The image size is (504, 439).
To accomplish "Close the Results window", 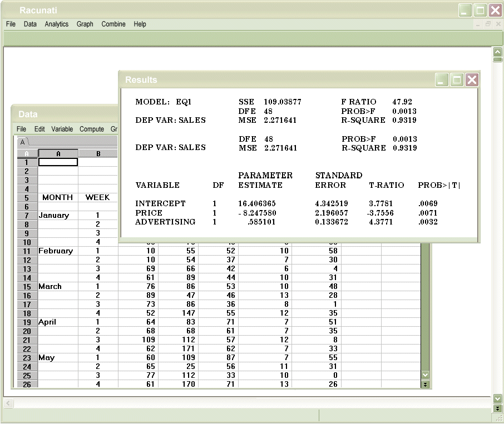I will click(x=472, y=80).
